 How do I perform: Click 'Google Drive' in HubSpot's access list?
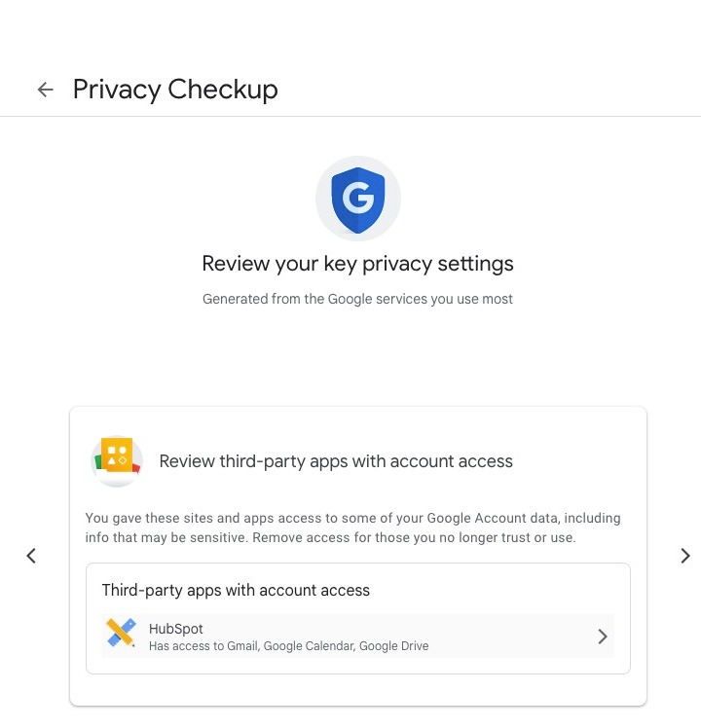click(393, 645)
